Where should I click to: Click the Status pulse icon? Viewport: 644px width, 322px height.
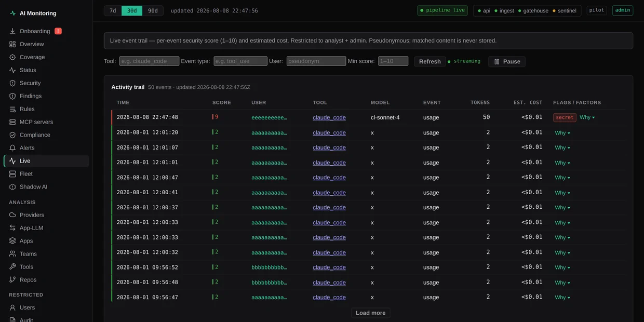click(x=12, y=70)
